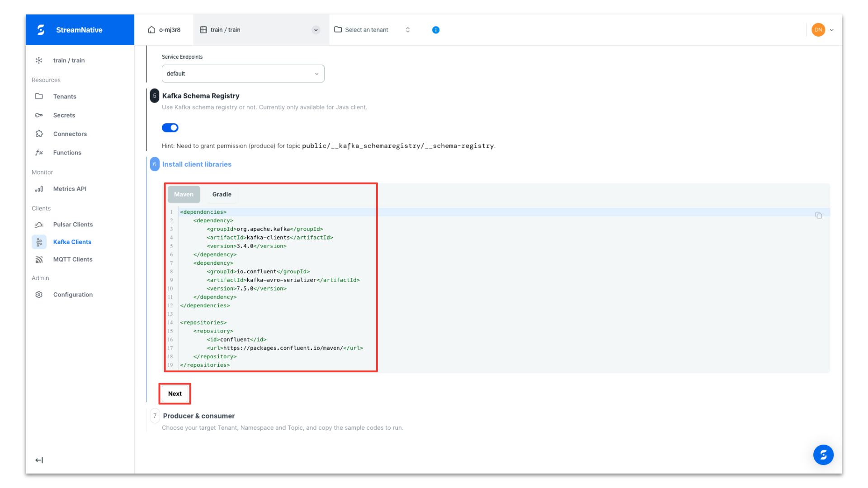Select Secrets in the Resources section
Viewport: 868px width, 488px height.
click(64, 115)
